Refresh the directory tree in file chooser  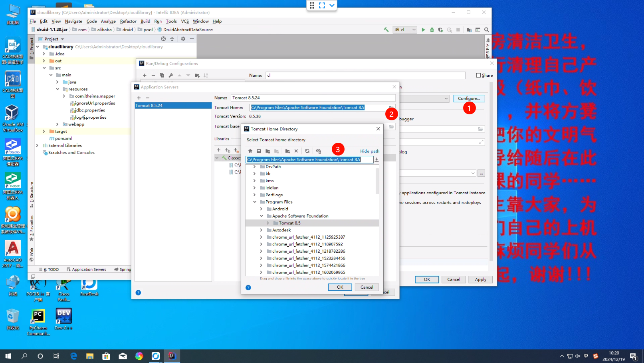click(x=307, y=151)
